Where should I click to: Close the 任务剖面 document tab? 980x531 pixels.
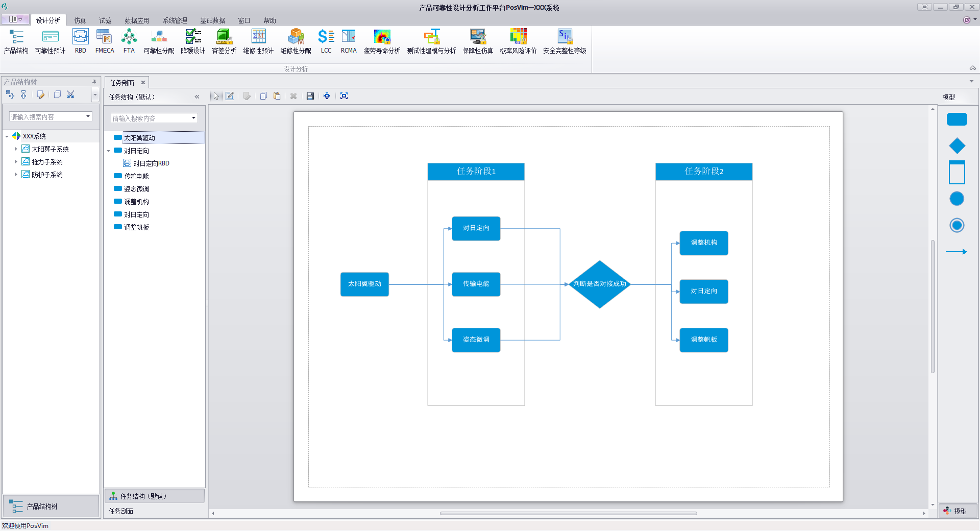point(143,83)
